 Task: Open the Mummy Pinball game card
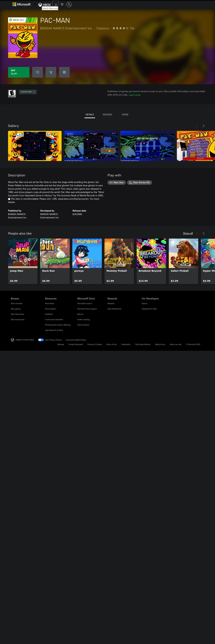pos(119,261)
